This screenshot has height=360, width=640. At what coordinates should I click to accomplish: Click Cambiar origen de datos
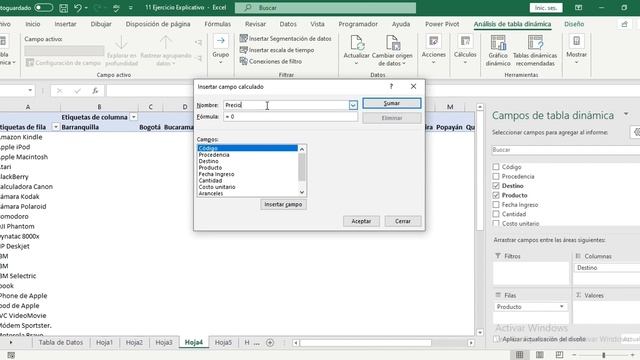pyautogui.click(x=392, y=51)
